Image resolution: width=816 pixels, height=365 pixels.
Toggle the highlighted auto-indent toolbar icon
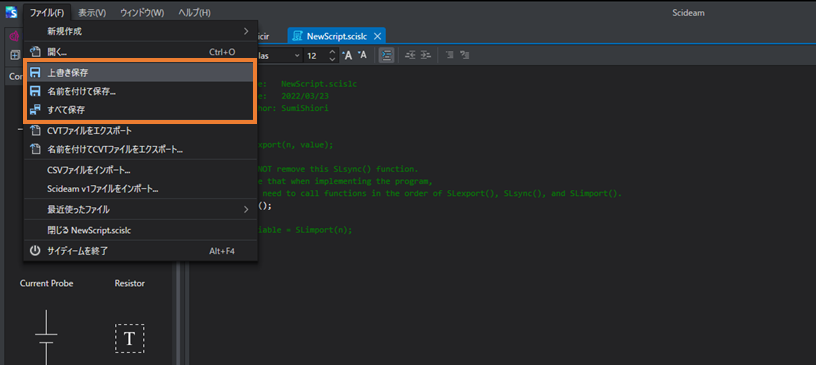pyautogui.click(x=386, y=55)
